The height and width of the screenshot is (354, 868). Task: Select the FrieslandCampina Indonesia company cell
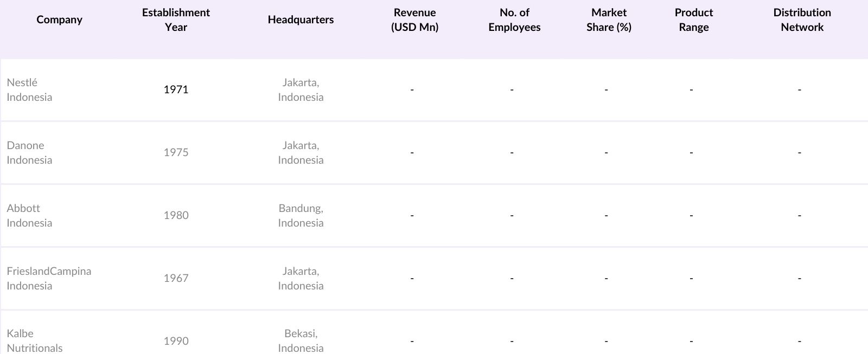pyautogui.click(x=49, y=278)
